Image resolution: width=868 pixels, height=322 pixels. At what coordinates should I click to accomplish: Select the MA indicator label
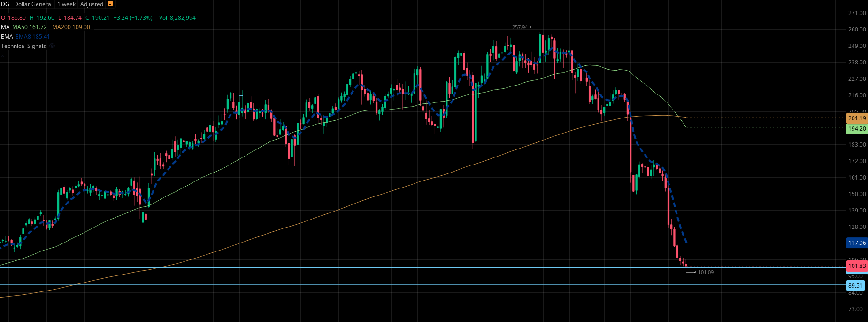(x=5, y=27)
